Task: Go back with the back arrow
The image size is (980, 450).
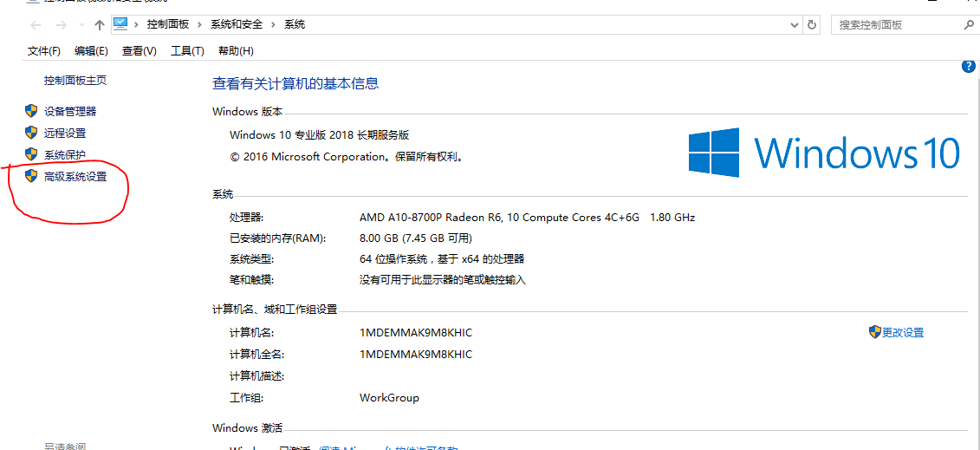Action: click(36, 25)
